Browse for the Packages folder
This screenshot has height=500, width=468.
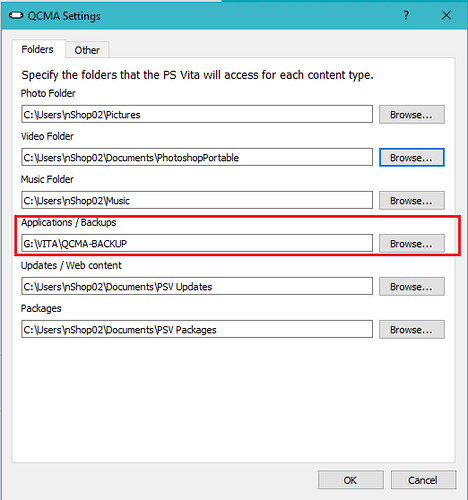coord(412,330)
